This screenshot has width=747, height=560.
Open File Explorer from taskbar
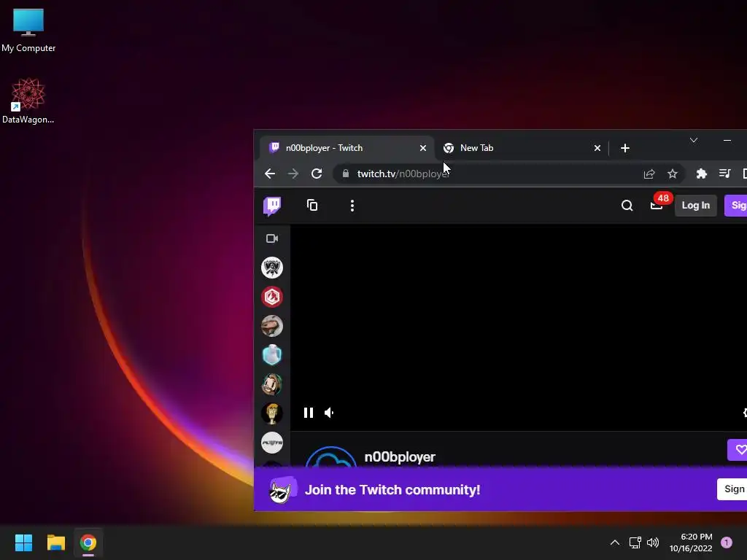tap(55, 542)
